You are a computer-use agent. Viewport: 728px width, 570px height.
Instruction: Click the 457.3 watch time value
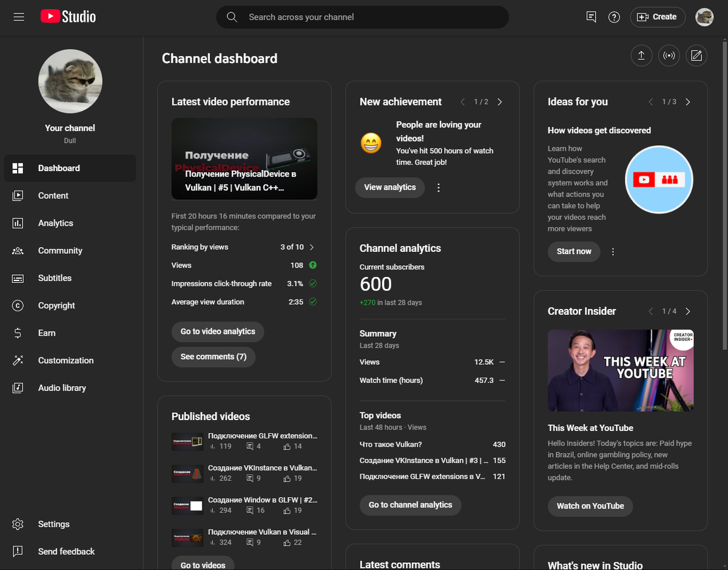484,380
